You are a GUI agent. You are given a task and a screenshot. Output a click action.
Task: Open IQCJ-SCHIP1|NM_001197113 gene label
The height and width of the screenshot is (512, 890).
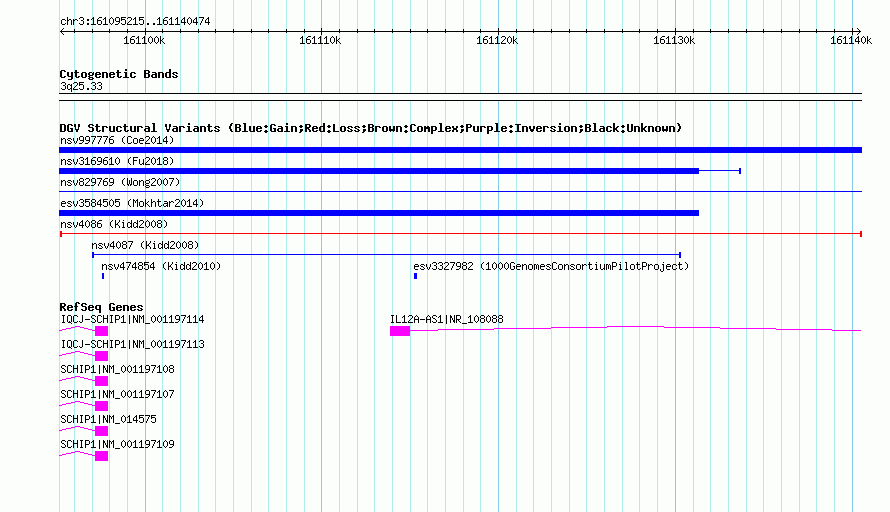click(x=132, y=345)
